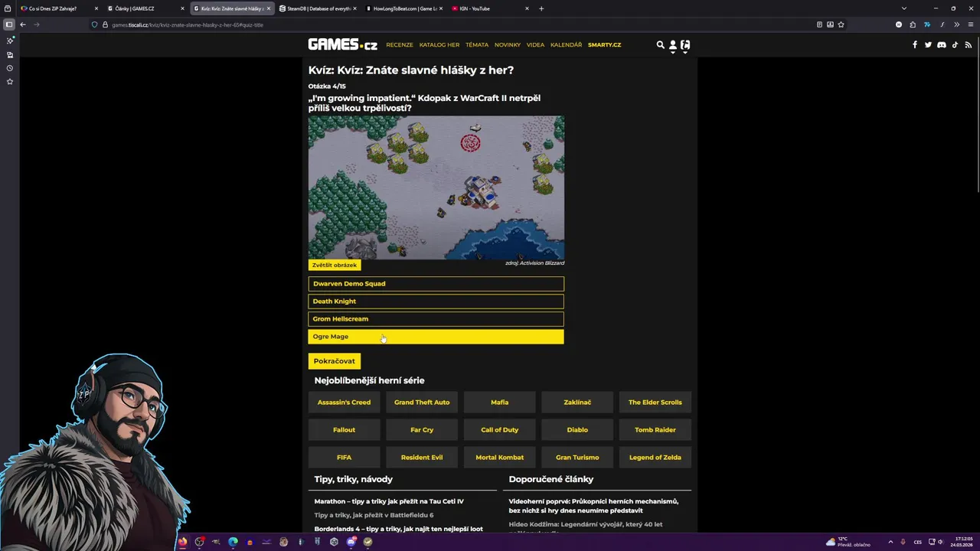This screenshot has width=980, height=551.
Task: Open the Diablo series tile
Action: tap(577, 430)
